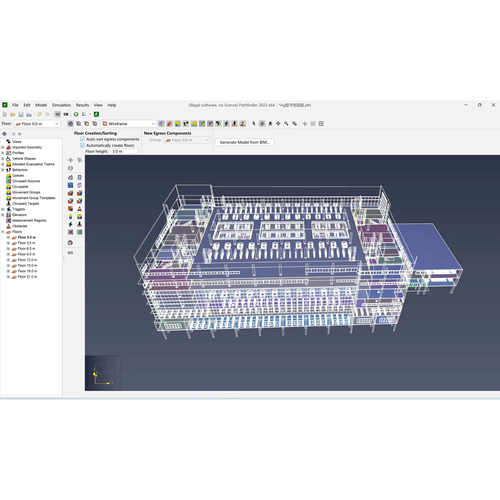Image resolution: width=500 pixels, height=500 pixels.
Task: Click the green circular run simulation icon
Action: click(76, 114)
